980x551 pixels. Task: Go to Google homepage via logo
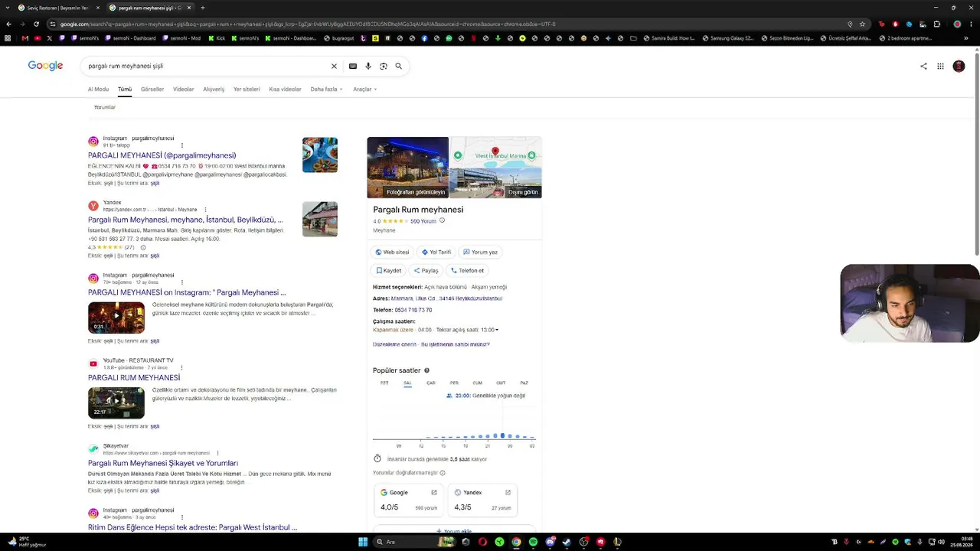45,66
